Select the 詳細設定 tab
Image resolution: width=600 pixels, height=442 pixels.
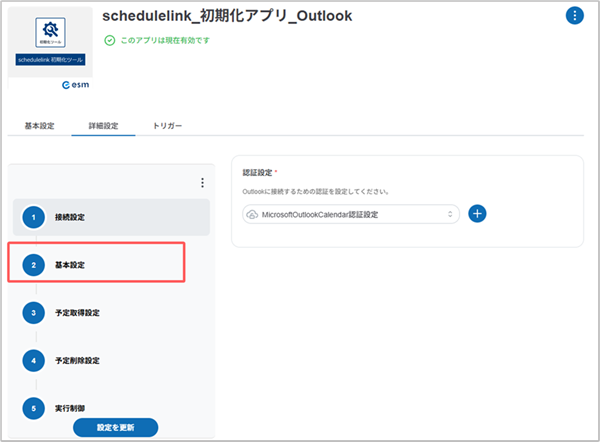103,126
